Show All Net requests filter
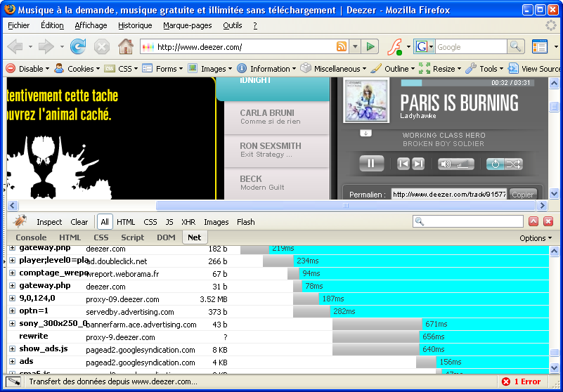 tap(105, 222)
